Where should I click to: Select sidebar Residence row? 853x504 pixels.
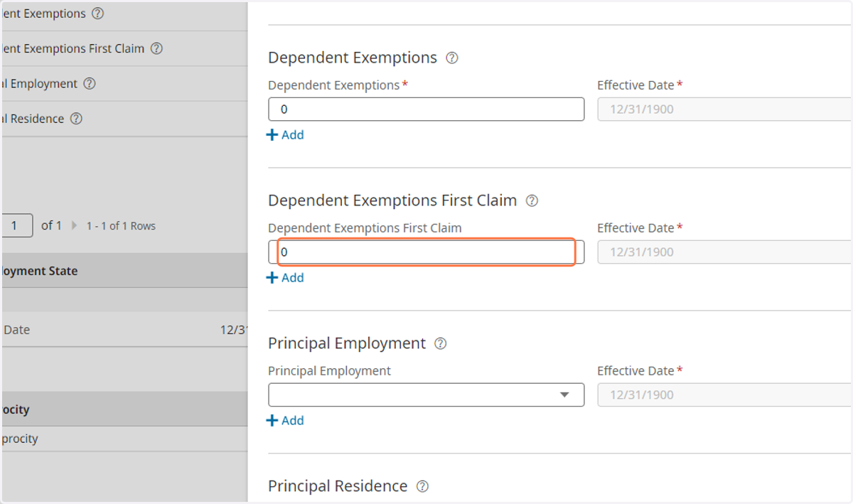coord(124,119)
